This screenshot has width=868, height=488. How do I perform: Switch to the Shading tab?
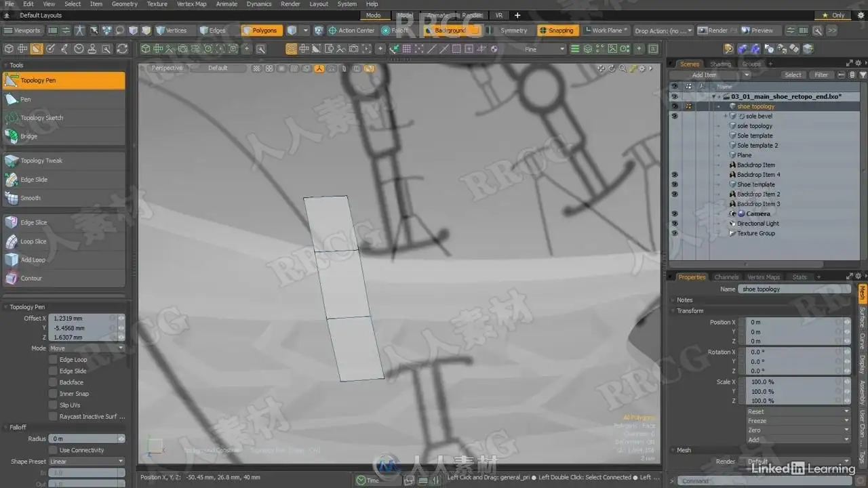click(x=720, y=64)
